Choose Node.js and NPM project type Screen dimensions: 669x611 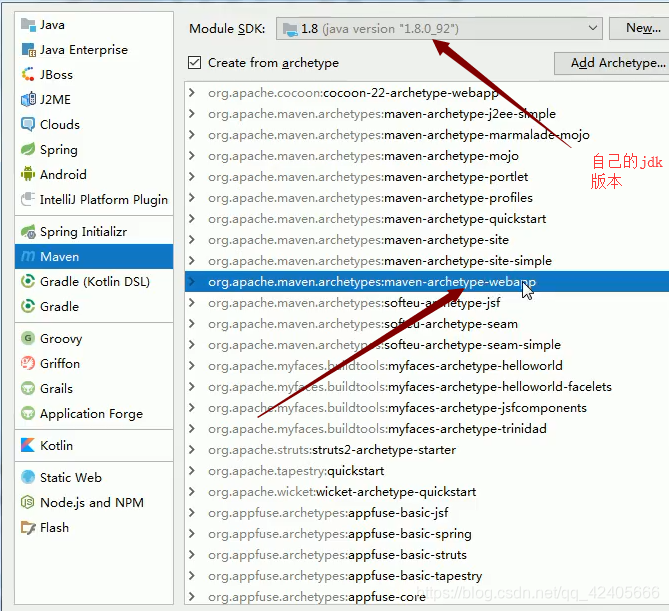[94, 503]
